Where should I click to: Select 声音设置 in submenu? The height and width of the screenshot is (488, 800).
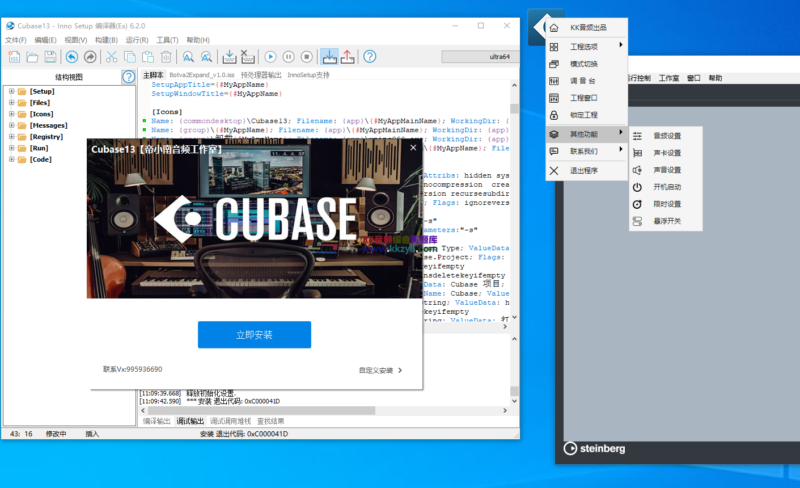[666, 170]
